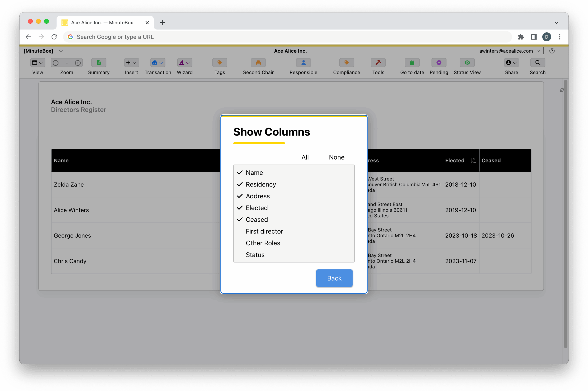Click the Go to date calendar icon

(412, 63)
